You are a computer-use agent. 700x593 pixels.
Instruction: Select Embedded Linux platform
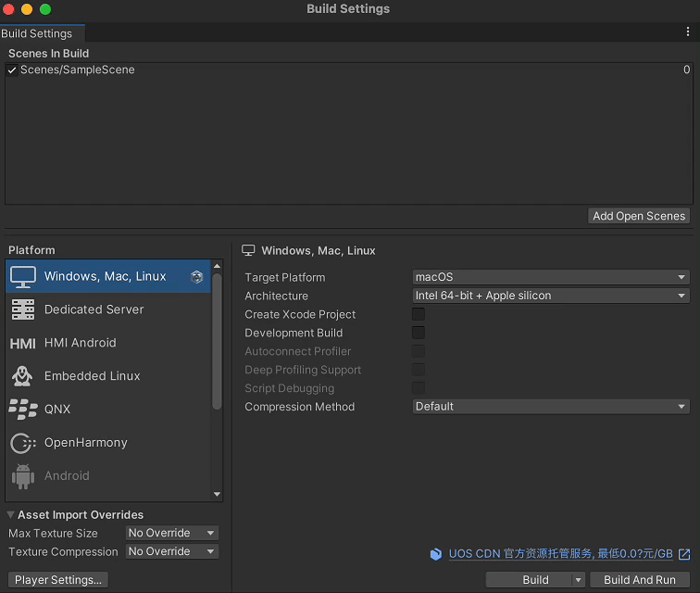[x=108, y=376]
